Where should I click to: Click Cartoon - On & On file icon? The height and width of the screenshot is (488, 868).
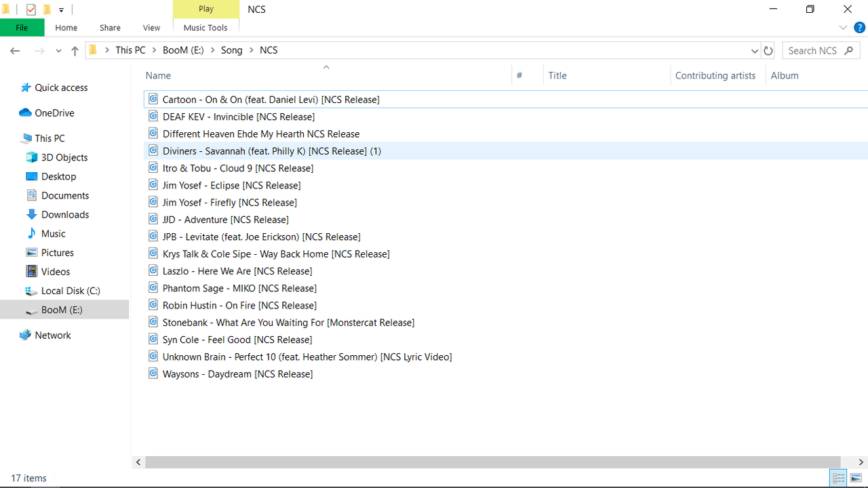pos(153,99)
